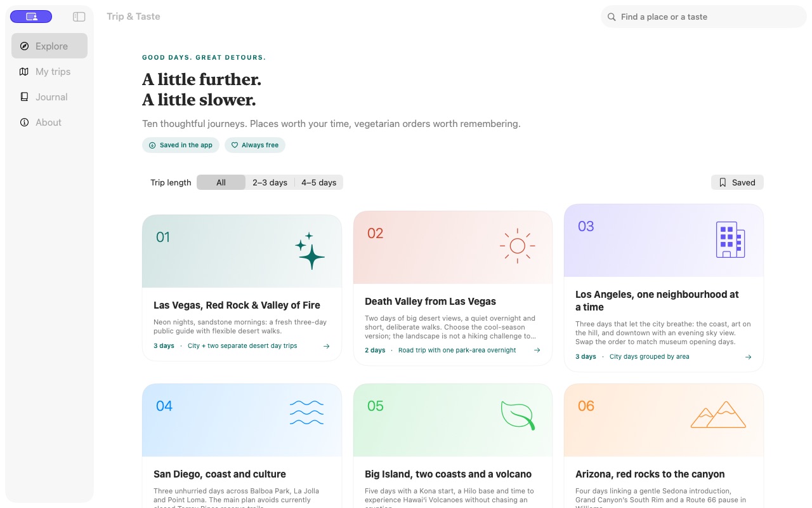This screenshot has height=508, width=812.
Task: Click card number '01'
Action: (163, 237)
